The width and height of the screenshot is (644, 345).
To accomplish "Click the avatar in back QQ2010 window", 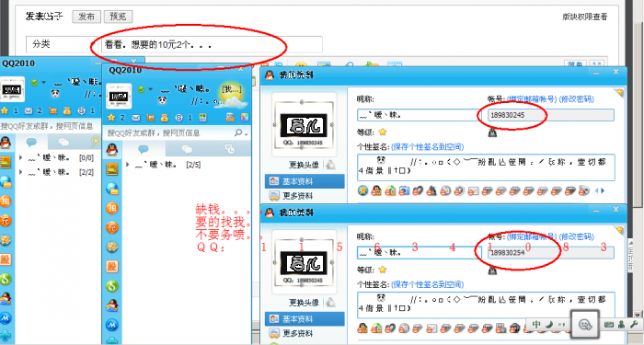I will click(12, 89).
